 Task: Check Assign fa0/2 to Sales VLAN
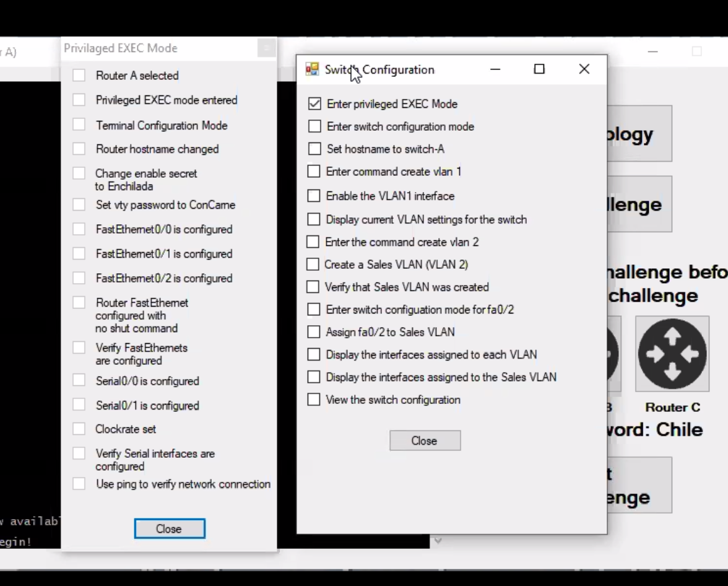coord(314,332)
